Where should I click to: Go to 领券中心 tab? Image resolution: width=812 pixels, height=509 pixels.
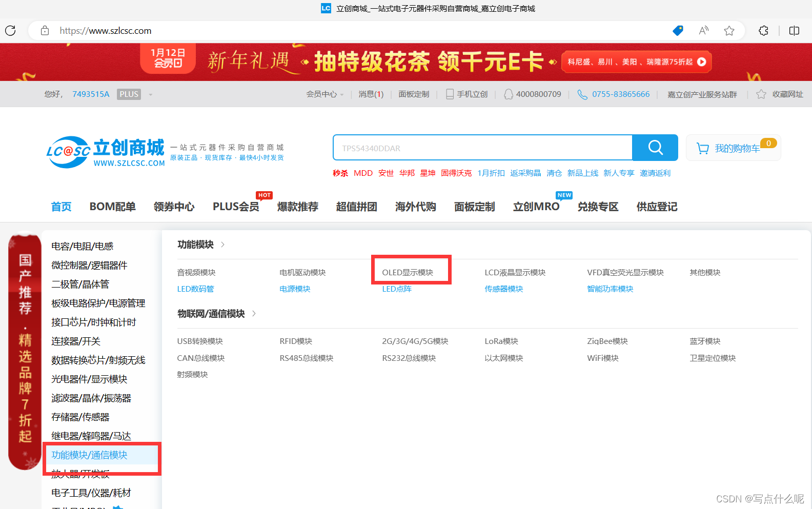(174, 207)
